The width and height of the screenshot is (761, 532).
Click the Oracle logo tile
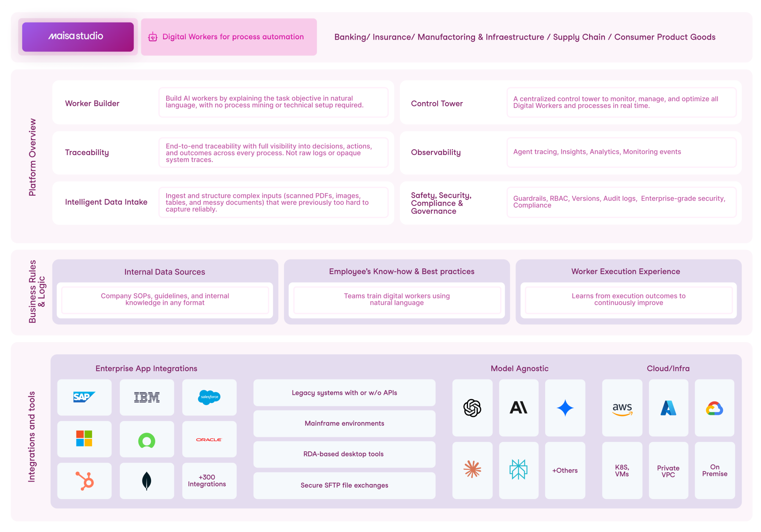point(209,439)
